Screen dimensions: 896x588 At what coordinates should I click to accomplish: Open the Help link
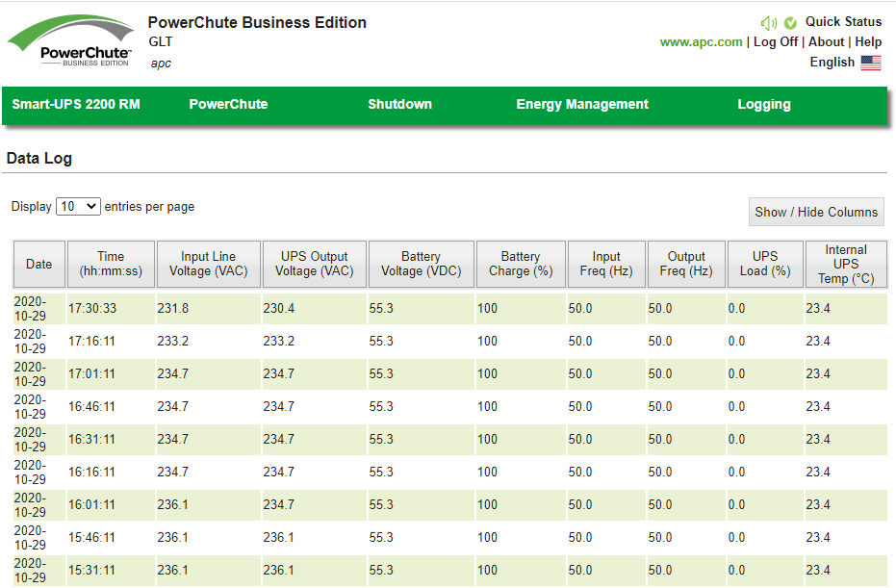(x=868, y=41)
